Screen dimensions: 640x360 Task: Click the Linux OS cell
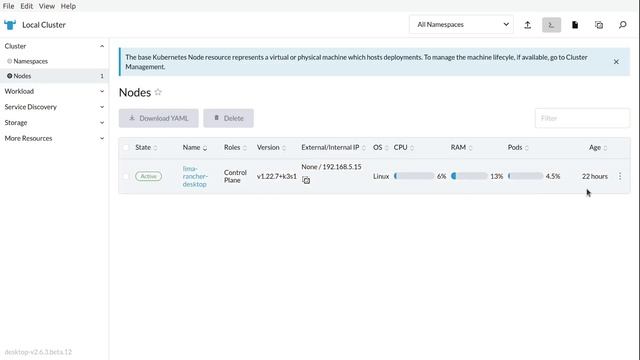tap(381, 176)
